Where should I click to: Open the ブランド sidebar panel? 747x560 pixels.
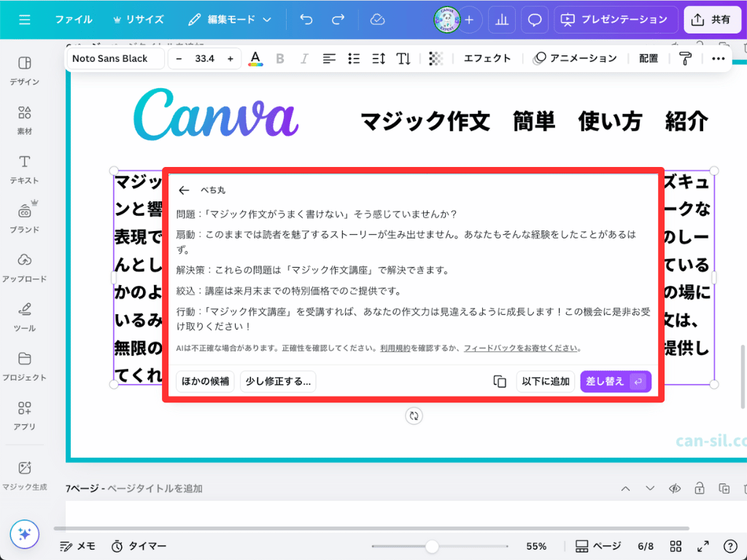24,219
